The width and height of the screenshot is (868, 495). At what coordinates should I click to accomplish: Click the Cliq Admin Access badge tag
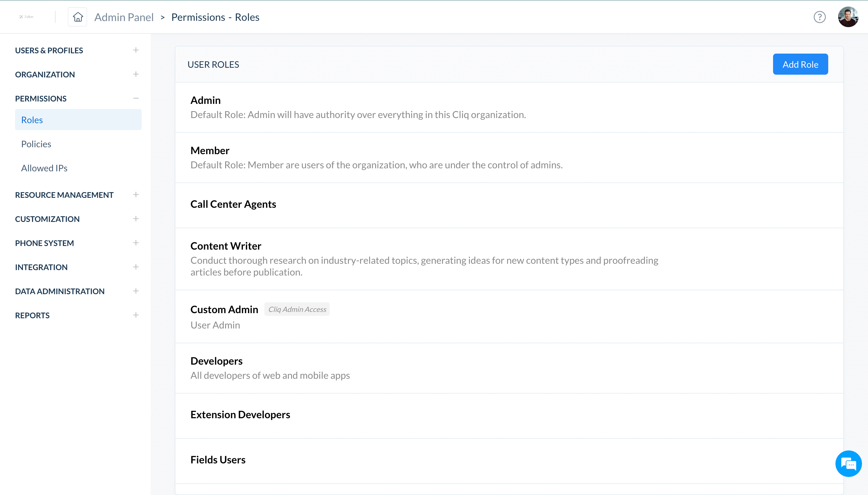point(297,309)
